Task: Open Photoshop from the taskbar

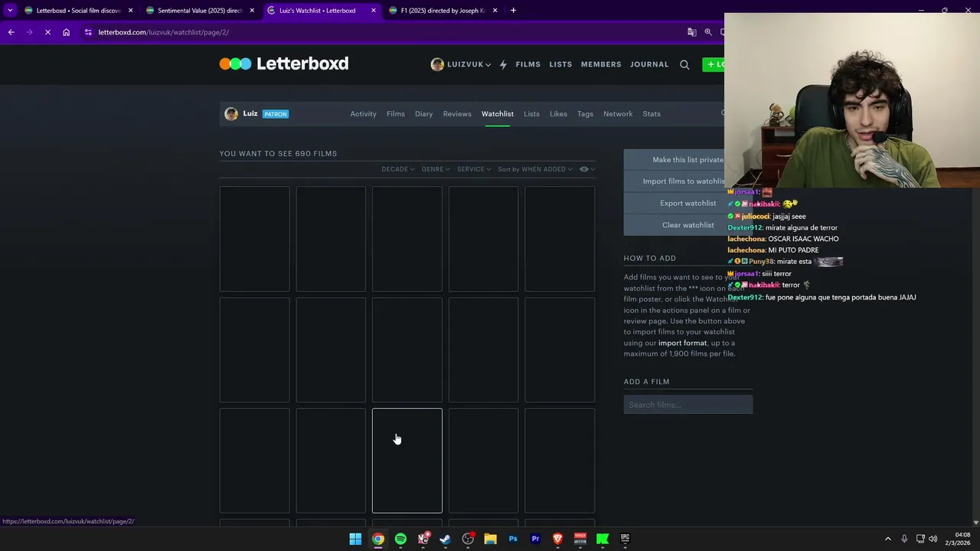Action: coord(513,539)
